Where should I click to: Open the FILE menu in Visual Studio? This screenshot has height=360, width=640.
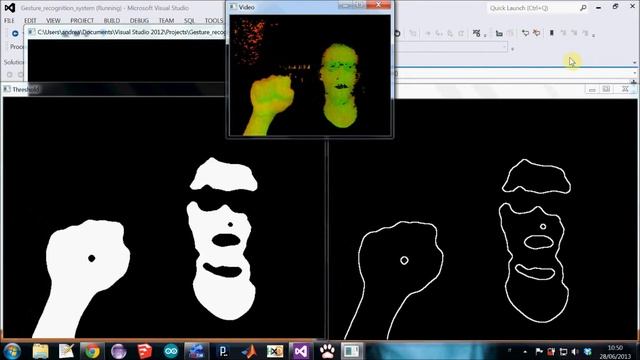pos(9,20)
